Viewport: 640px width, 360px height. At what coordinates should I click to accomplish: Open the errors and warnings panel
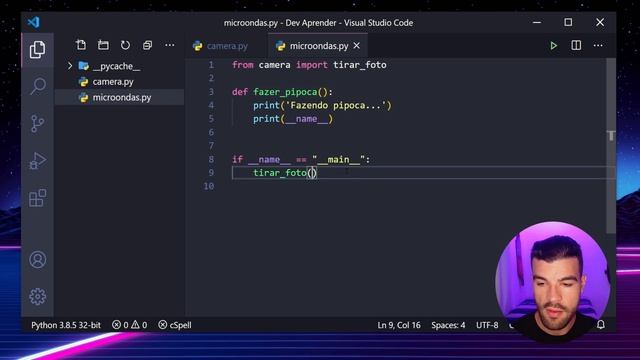[x=130, y=325]
